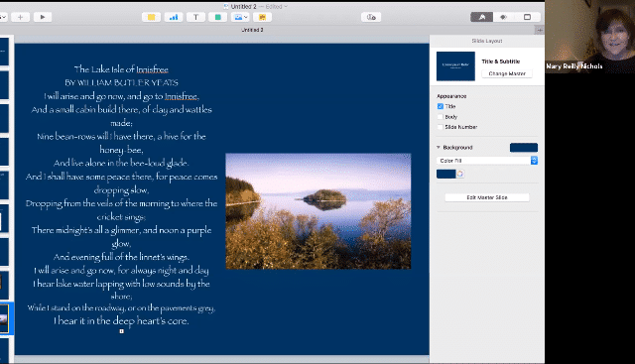Add a comment using the Comment icon

(x=262, y=17)
